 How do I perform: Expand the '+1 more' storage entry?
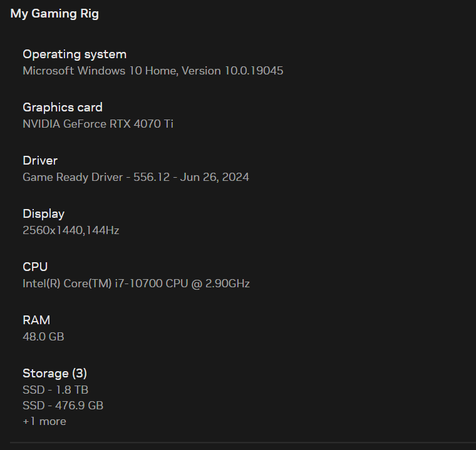point(44,421)
